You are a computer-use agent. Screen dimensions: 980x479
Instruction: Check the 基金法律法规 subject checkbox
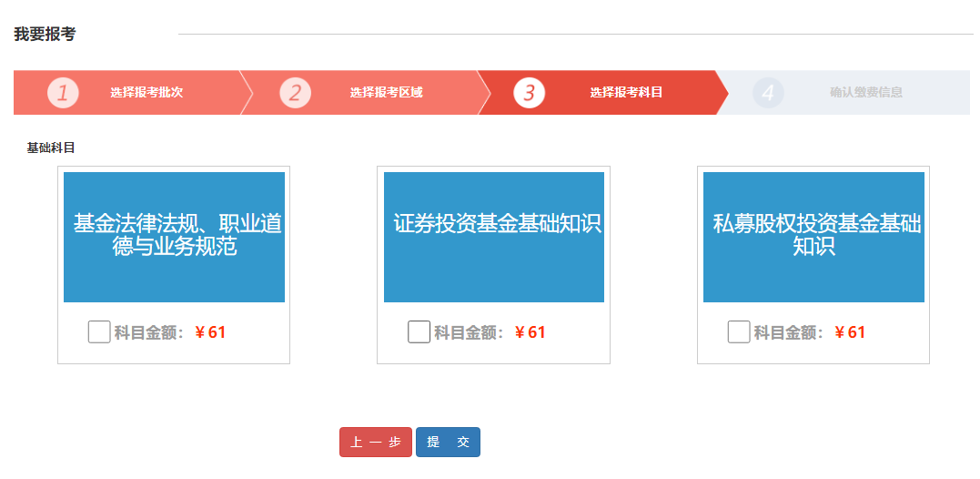(x=99, y=332)
